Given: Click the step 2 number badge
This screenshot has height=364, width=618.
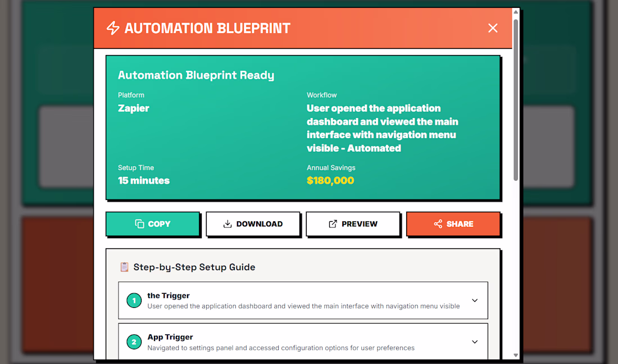Looking at the screenshot, I should pyautogui.click(x=134, y=342).
